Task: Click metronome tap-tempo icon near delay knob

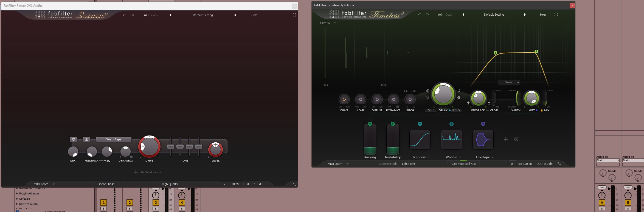Action: [459, 91]
